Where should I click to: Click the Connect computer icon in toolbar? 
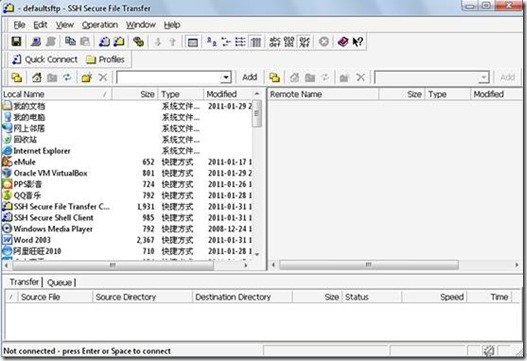click(x=36, y=42)
